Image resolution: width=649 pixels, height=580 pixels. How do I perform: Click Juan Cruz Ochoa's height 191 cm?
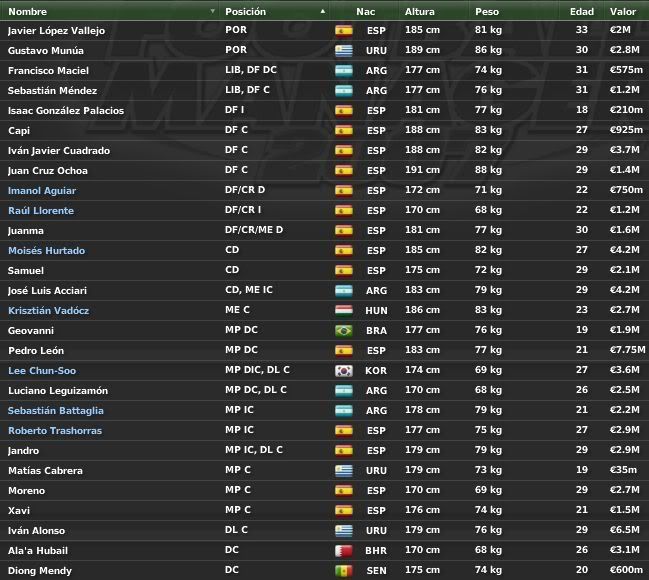tap(422, 170)
